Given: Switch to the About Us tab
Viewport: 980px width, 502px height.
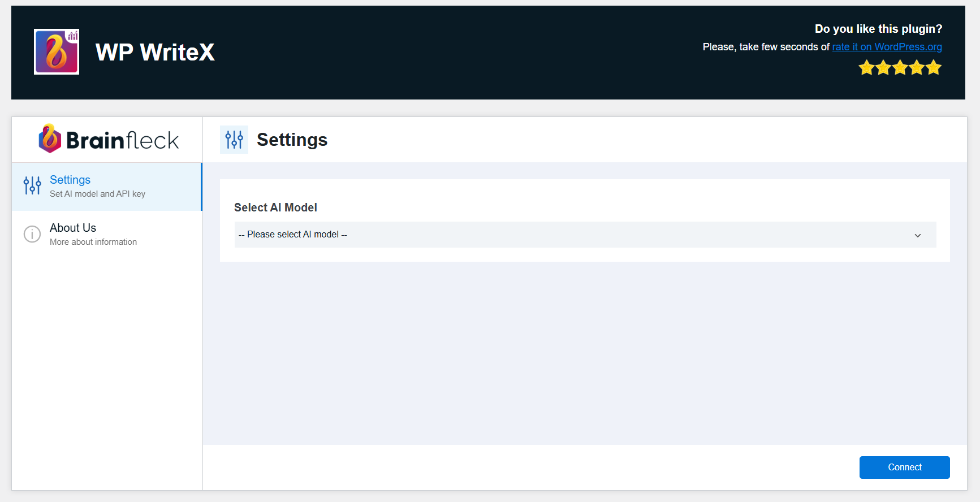Looking at the screenshot, I should click(107, 235).
